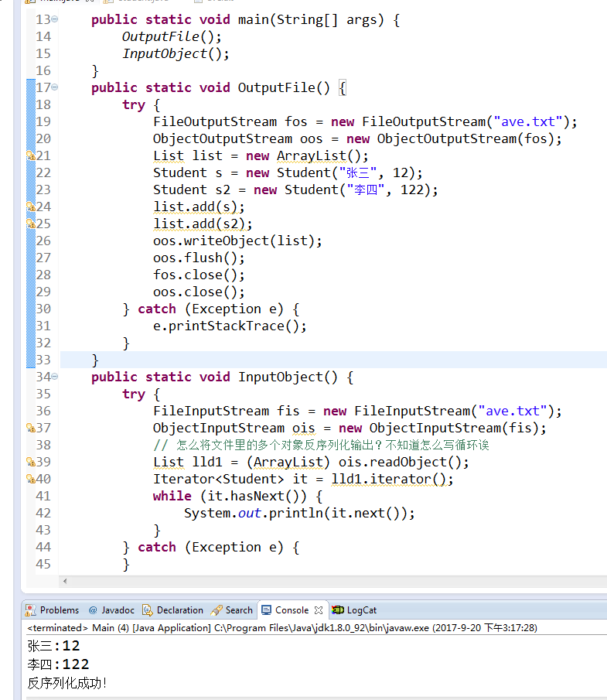Click 'fos.close();' on line 28
The height and width of the screenshot is (700, 607).
[199, 275]
